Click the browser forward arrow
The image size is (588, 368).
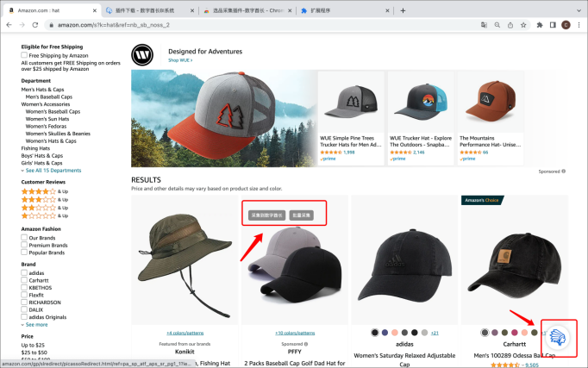coord(22,25)
